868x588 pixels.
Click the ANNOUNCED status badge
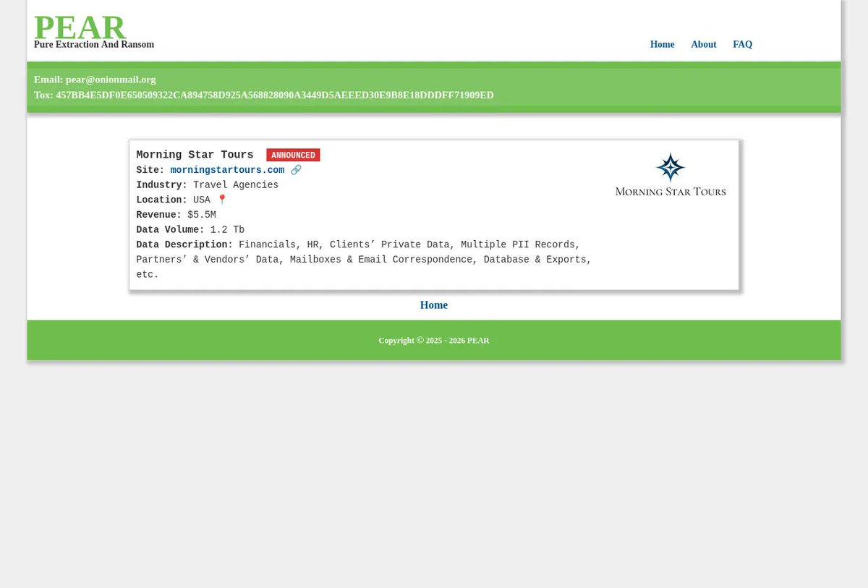[293, 155]
